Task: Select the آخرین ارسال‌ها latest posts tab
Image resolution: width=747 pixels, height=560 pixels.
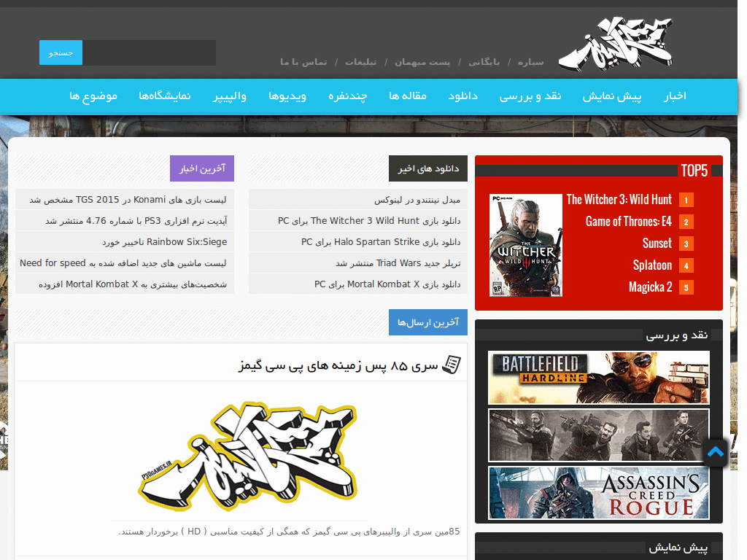Action: click(428, 322)
